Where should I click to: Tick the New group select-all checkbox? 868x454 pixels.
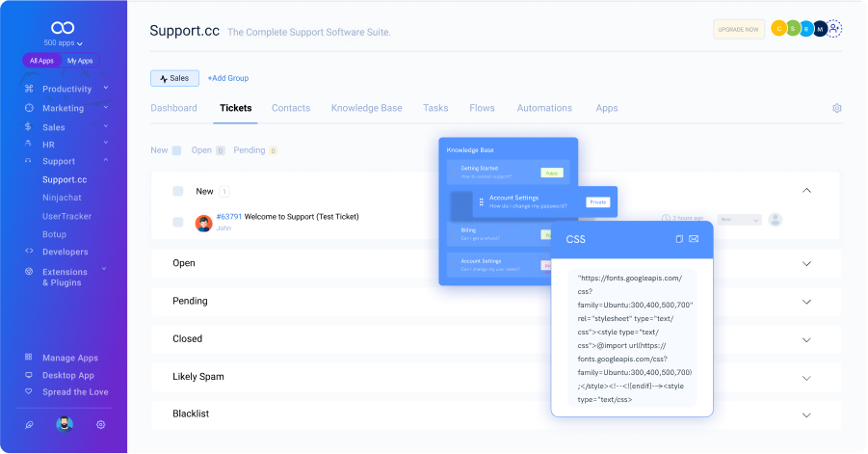[x=177, y=191]
